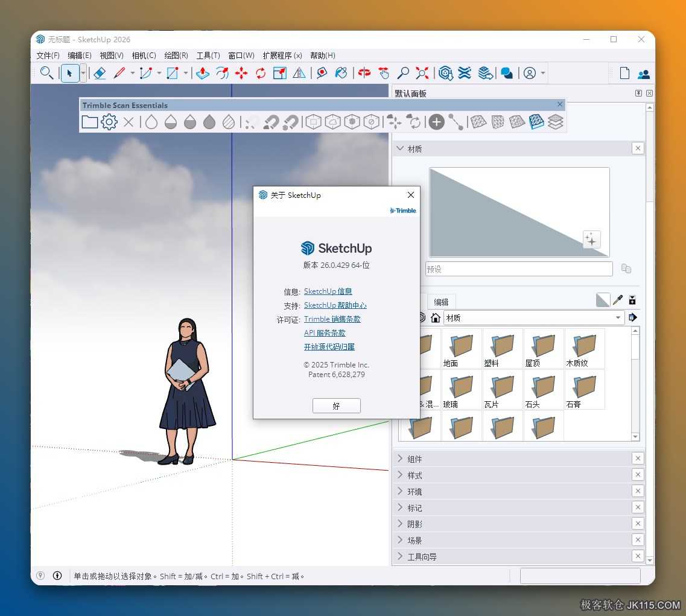Expand the 标记 panel section

(x=400, y=507)
